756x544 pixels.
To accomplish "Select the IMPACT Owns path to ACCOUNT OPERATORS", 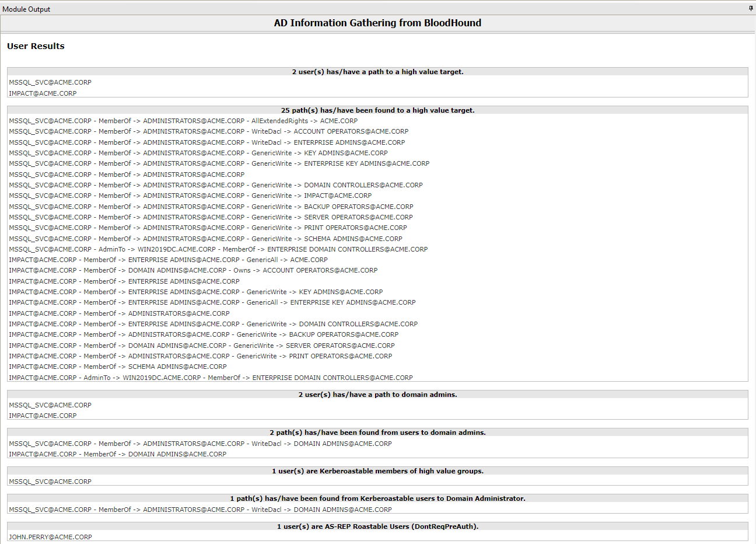I will (x=193, y=270).
